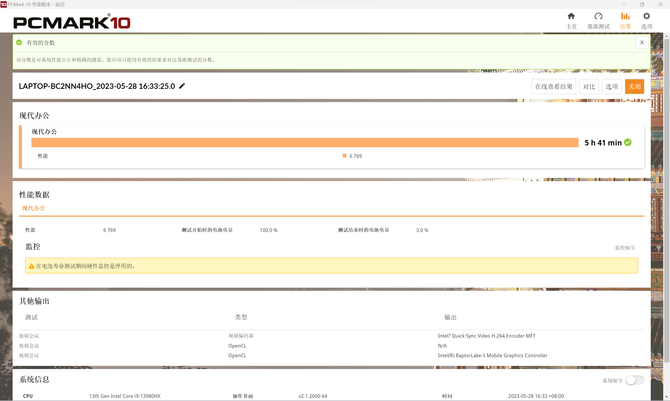The height and width of the screenshot is (401, 670).
Task: Open the Benchmarks (基准测试) gauge icon
Action: click(x=598, y=16)
